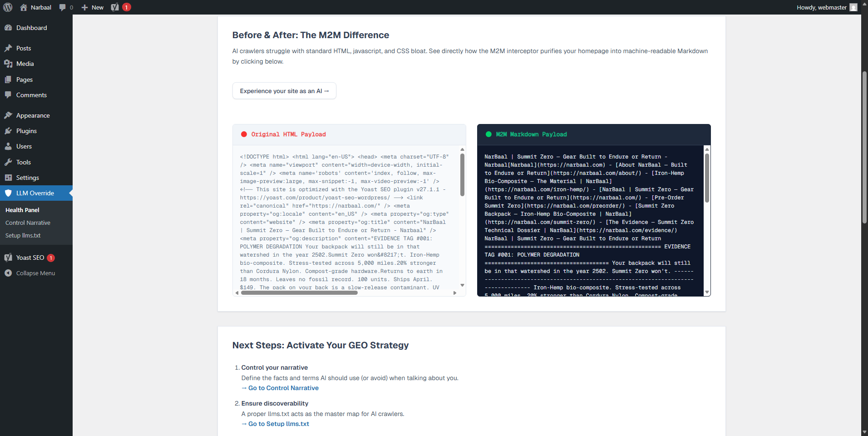Select the Dashboard icon in the sidebar

click(9, 28)
